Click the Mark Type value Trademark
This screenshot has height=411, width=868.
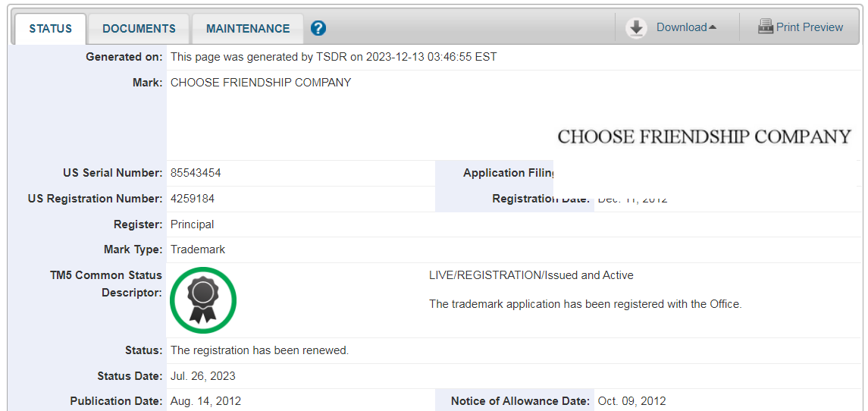198,249
